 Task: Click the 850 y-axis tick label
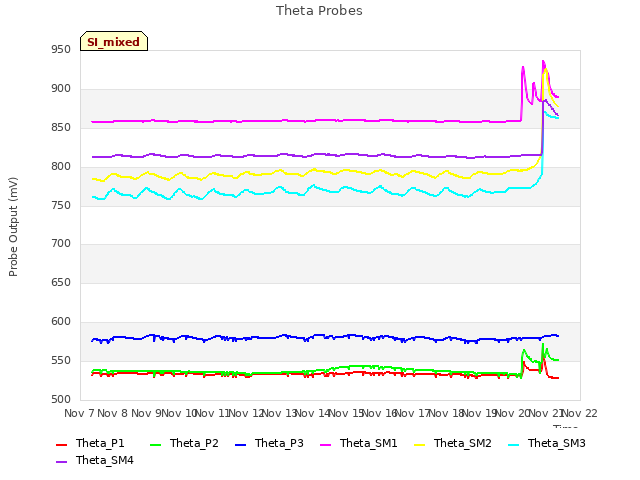61,128
